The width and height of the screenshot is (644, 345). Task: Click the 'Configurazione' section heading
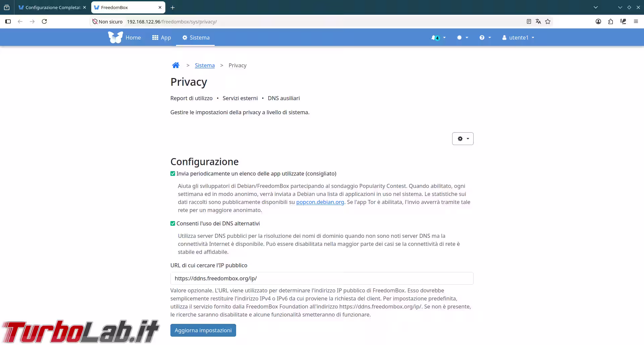pyautogui.click(x=205, y=162)
